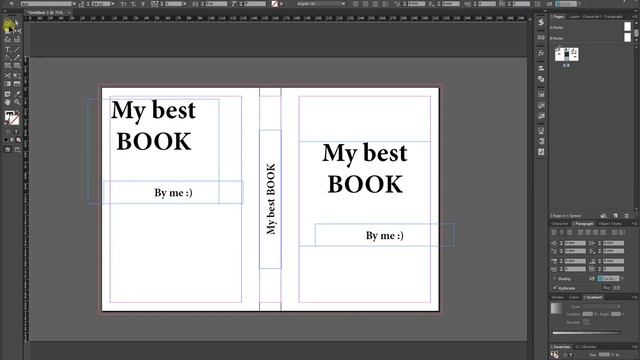Click the left indent input field
640x360 pixels.
575,243
